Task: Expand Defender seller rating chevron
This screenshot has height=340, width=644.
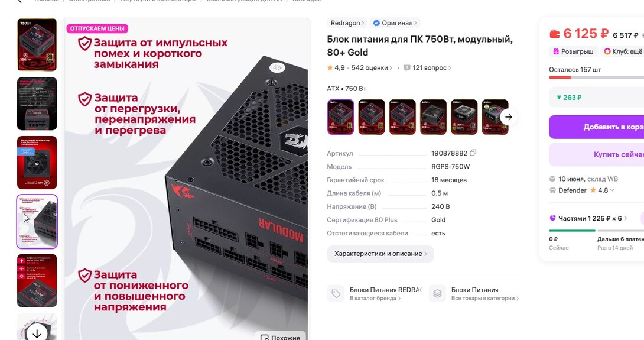Action: coord(612,190)
